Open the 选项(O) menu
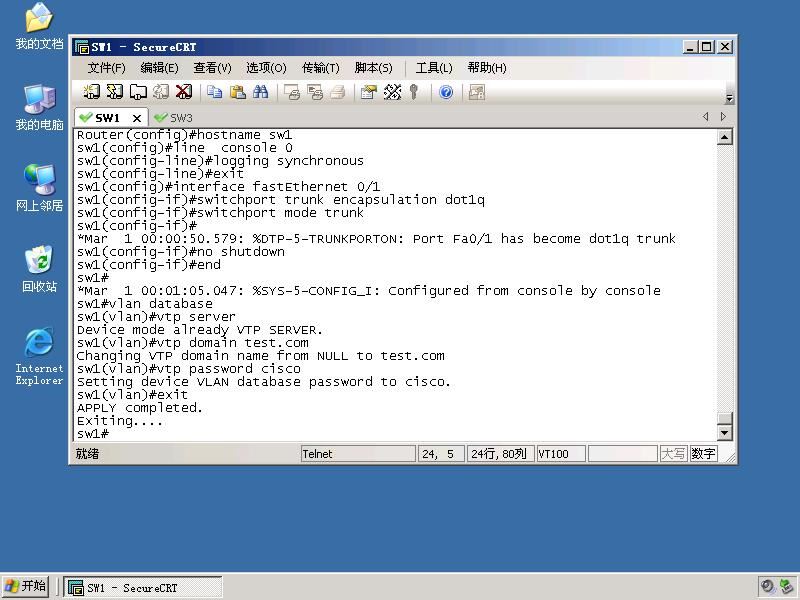Viewport: 800px width, 600px height. coord(266,68)
